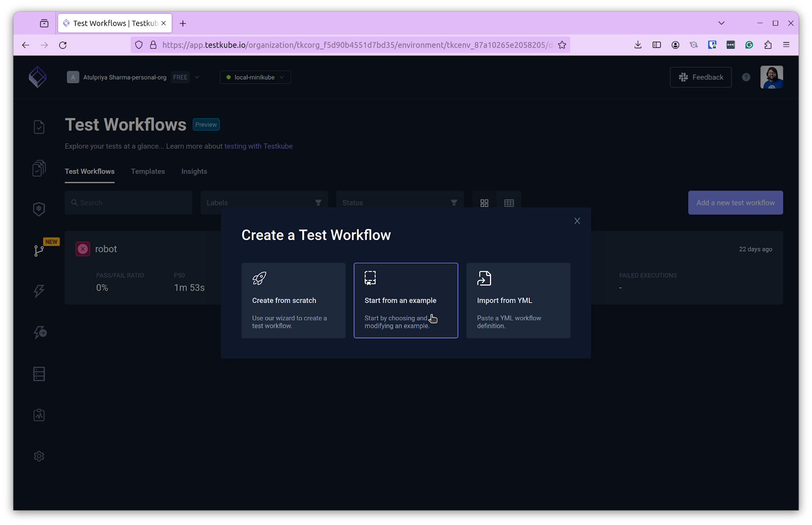Click the site security lock icon
This screenshot has height=525, width=812.
[153, 45]
